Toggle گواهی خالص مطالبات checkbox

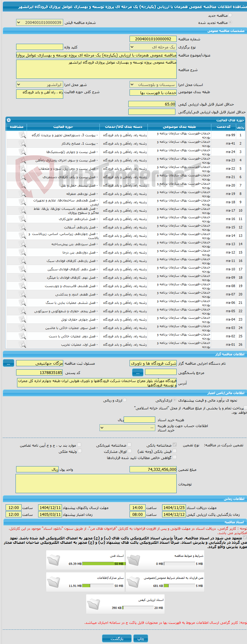175,457
